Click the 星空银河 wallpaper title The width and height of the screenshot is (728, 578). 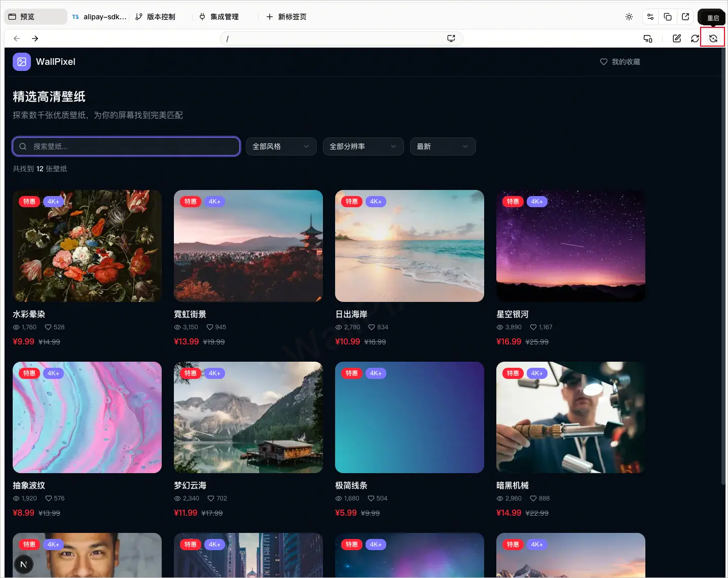pos(513,314)
